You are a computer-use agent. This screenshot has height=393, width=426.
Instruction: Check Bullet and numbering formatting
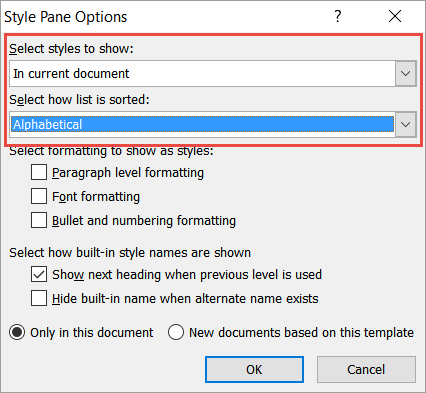(x=39, y=220)
